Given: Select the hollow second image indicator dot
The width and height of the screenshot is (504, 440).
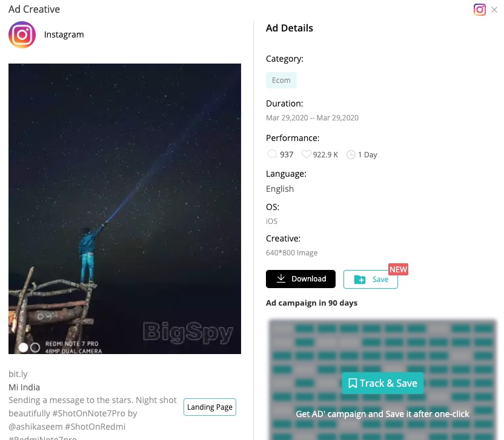Looking at the screenshot, I should 35,347.
